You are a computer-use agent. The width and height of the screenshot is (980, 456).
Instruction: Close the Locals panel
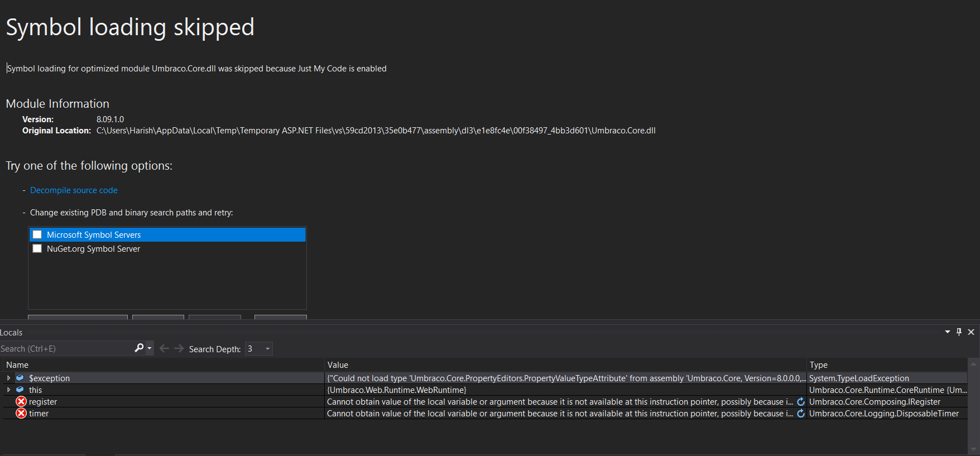pyautogui.click(x=971, y=332)
